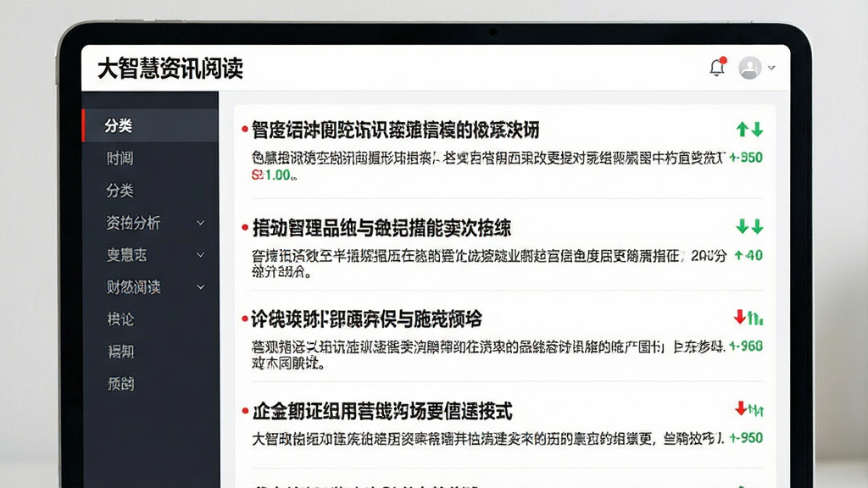Open the 时间 sidebar item
The width and height of the screenshot is (868, 488).
(120, 158)
